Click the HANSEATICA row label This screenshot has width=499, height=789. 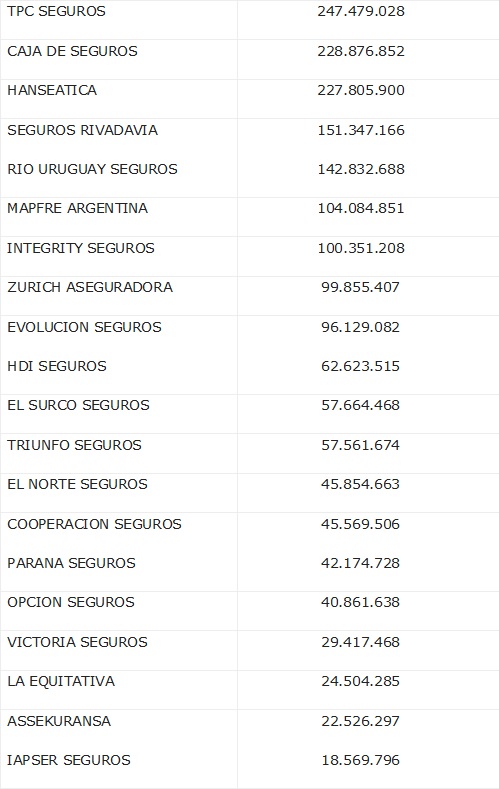[52, 90]
